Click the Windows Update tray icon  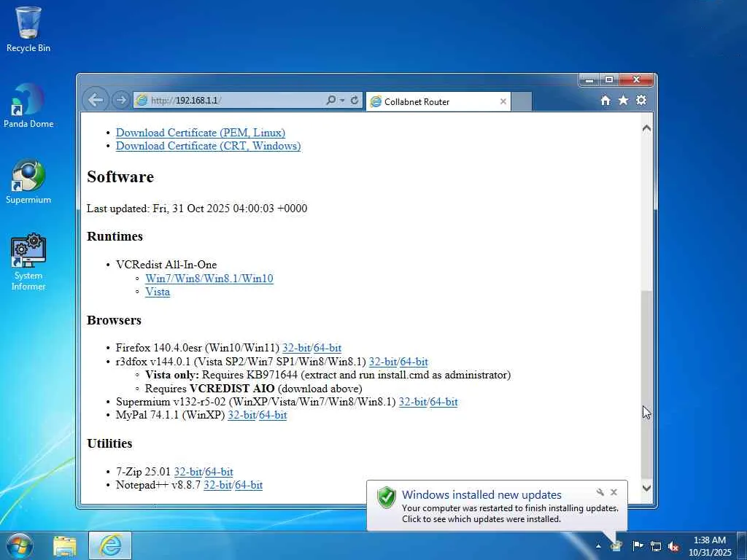tap(616, 545)
